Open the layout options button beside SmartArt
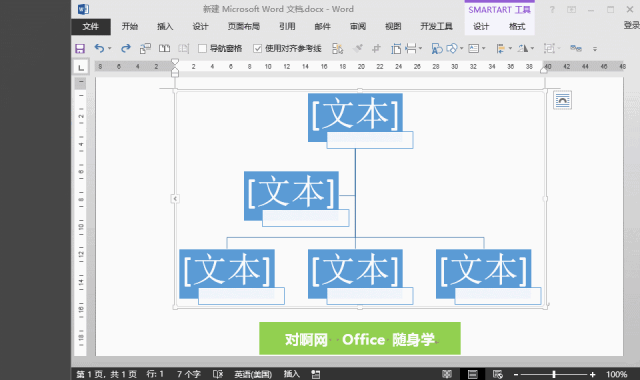The image size is (640, 380). 562,100
